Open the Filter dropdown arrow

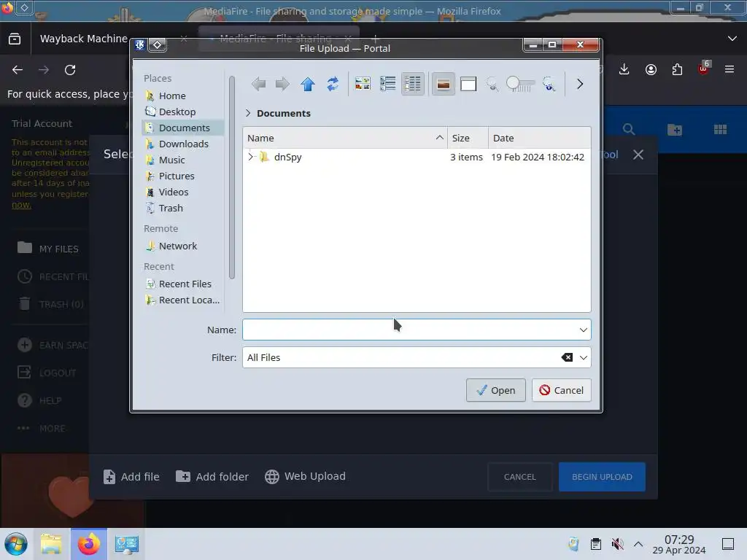click(x=583, y=357)
